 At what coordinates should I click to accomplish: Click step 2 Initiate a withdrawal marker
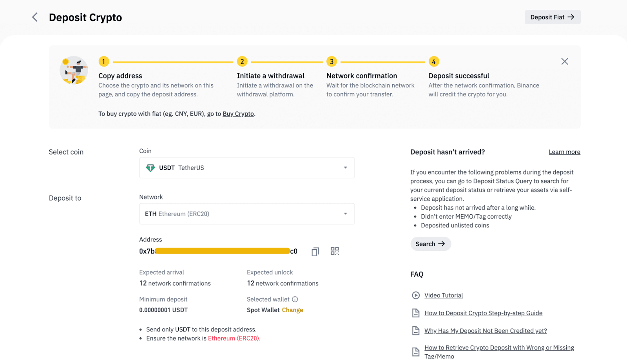(242, 62)
